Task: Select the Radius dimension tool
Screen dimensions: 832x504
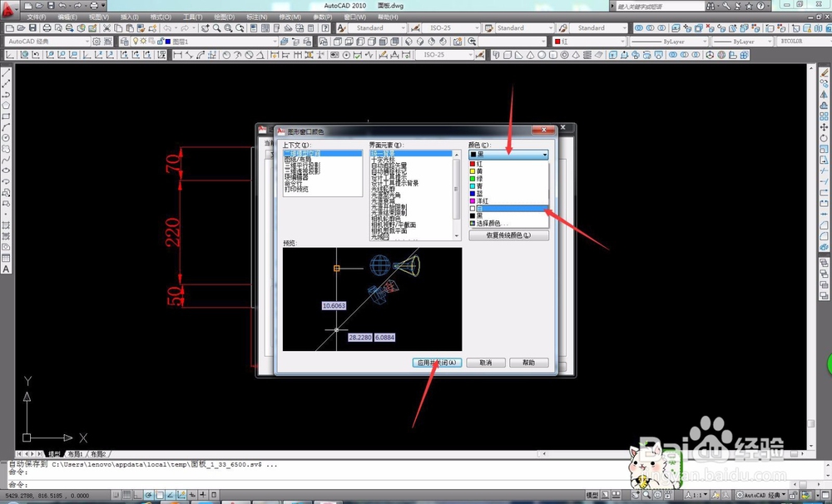Action: click(226, 55)
